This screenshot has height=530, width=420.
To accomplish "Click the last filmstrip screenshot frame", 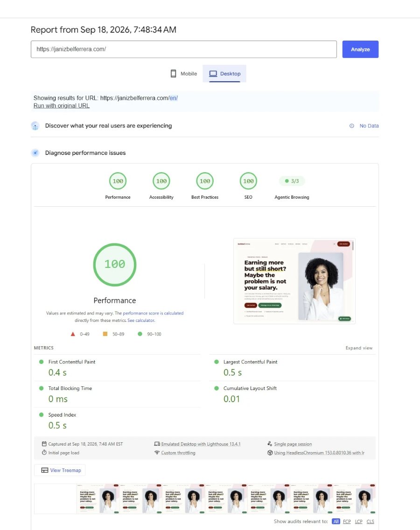I will pyautogui.click(x=354, y=499).
